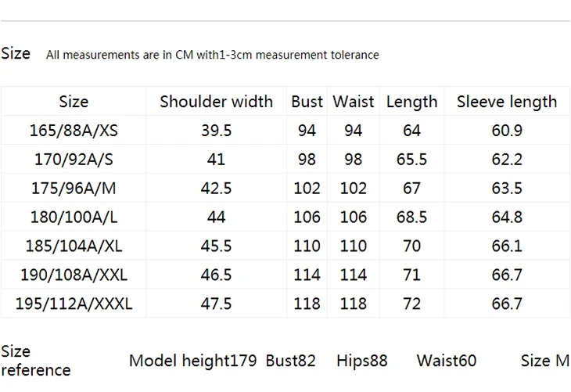Click the Shoulder width column header
Viewport: 571px width, 392px height.
click(x=217, y=101)
